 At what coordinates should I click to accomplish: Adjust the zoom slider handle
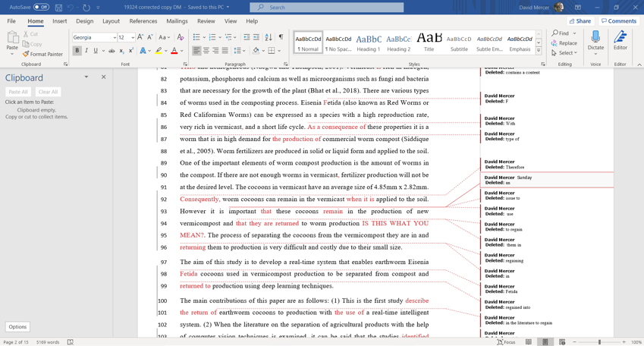coord(599,342)
